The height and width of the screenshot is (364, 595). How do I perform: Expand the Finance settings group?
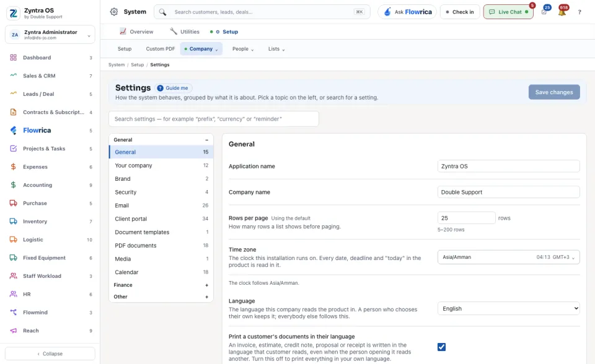click(x=161, y=285)
